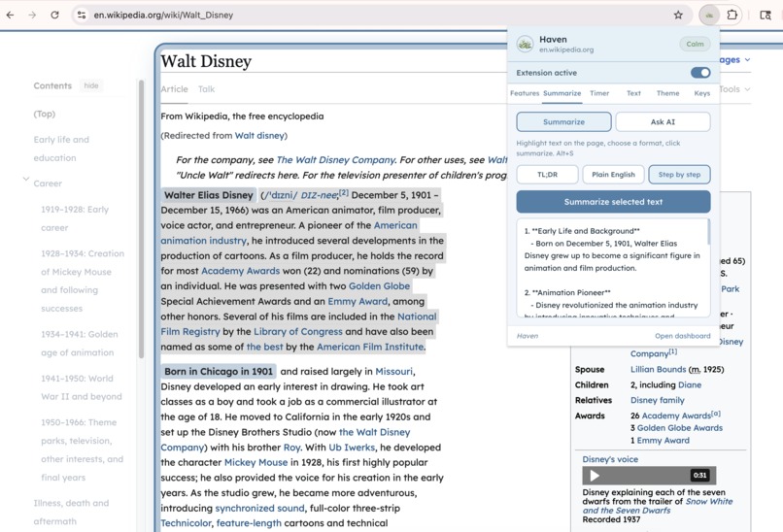The height and width of the screenshot is (532, 783).
Task: Hide the Contents sidebar
Action: (x=91, y=85)
